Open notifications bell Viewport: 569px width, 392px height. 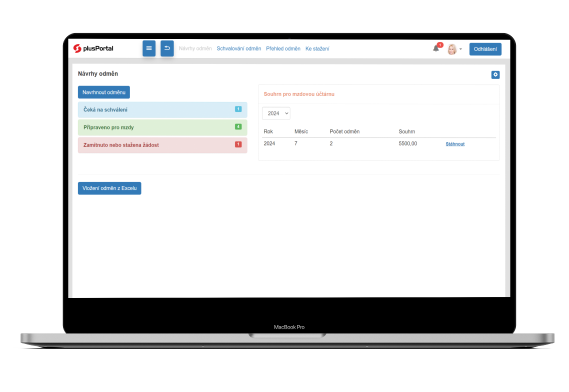[x=436, y=48]
